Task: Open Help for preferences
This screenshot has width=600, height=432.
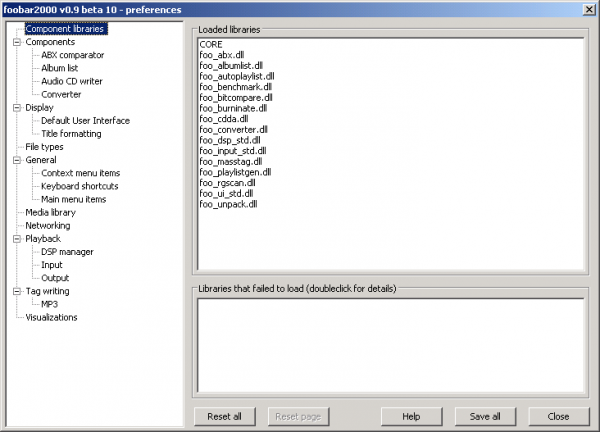Action: (410, 416)
